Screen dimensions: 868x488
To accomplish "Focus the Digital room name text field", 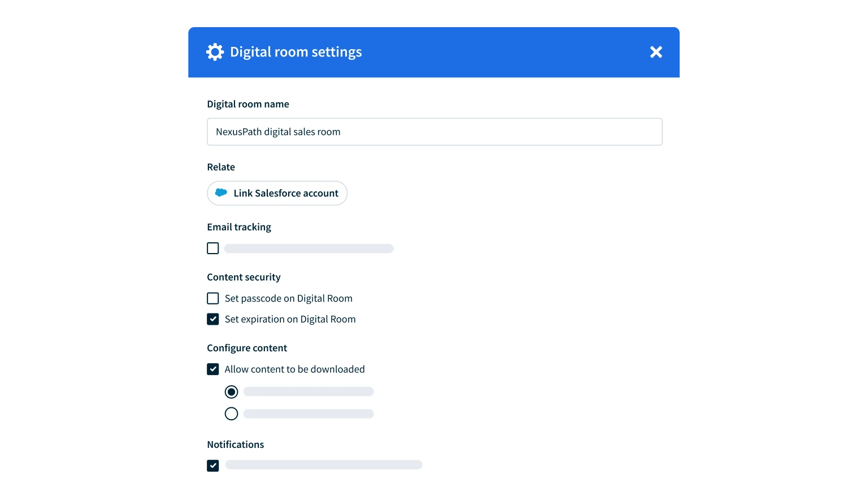I will click(434, 132).
